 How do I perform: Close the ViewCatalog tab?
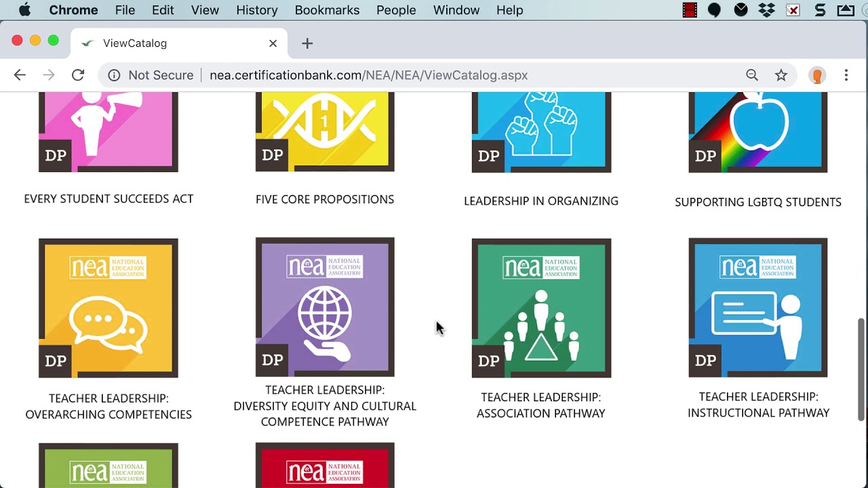tap(273, 43)
